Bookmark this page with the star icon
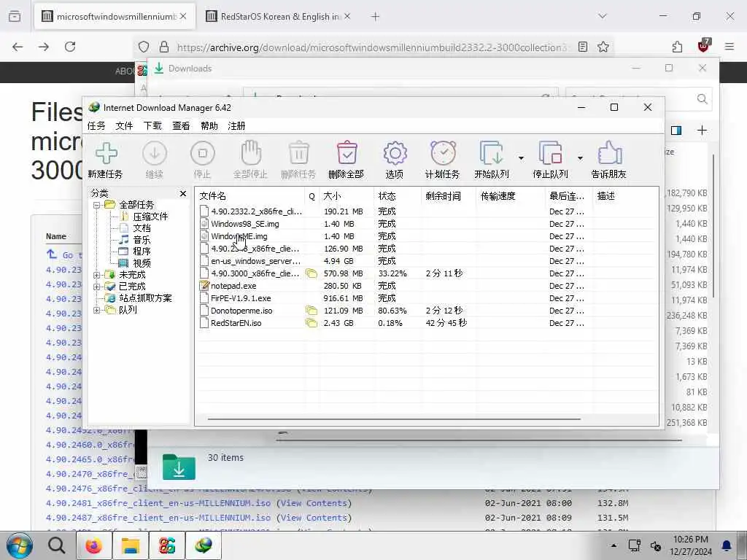Image resolution: width=747 pixels, height=560 pixels. (x=603, y=47)
